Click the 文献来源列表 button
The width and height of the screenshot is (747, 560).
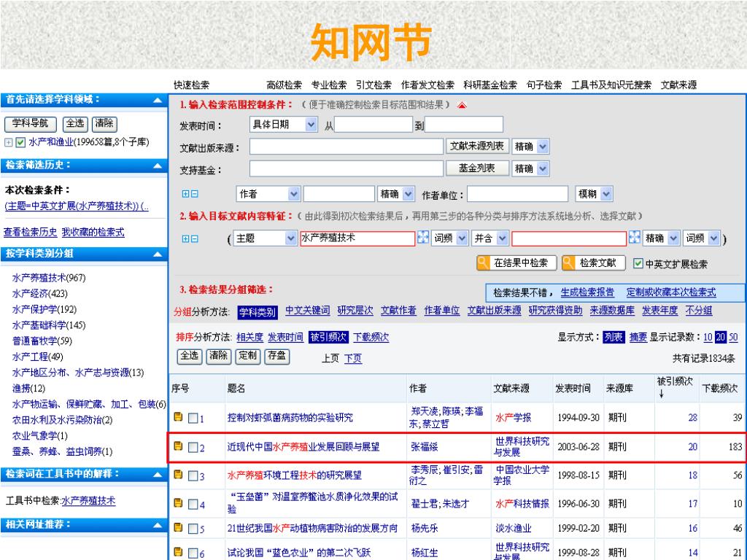(477, 146)
